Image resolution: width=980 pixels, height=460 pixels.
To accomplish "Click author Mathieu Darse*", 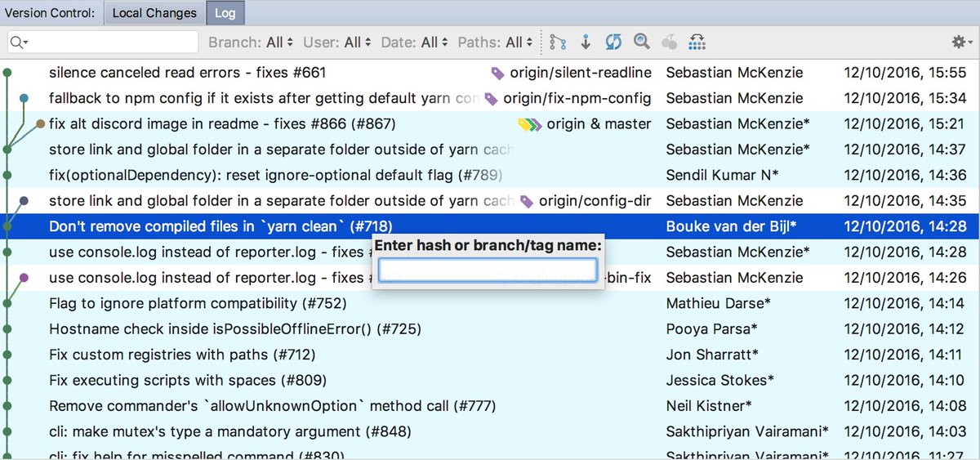I will coord(718,303).
